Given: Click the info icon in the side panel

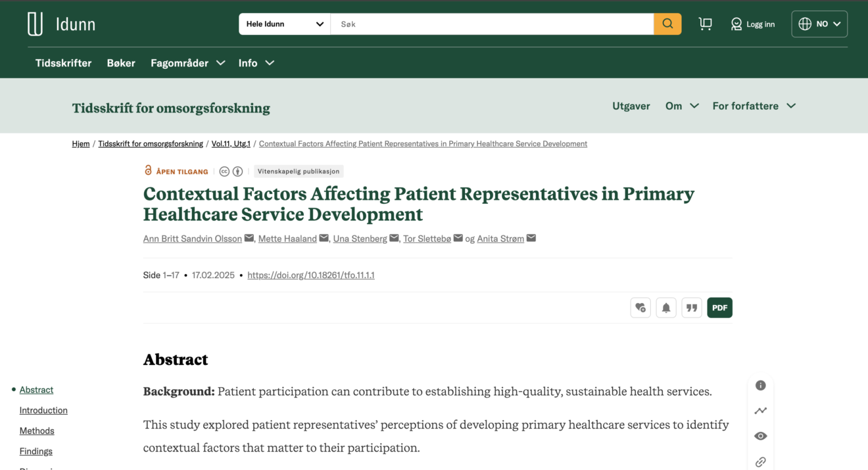Looking at the screenshot, I should tap(761, 385).
